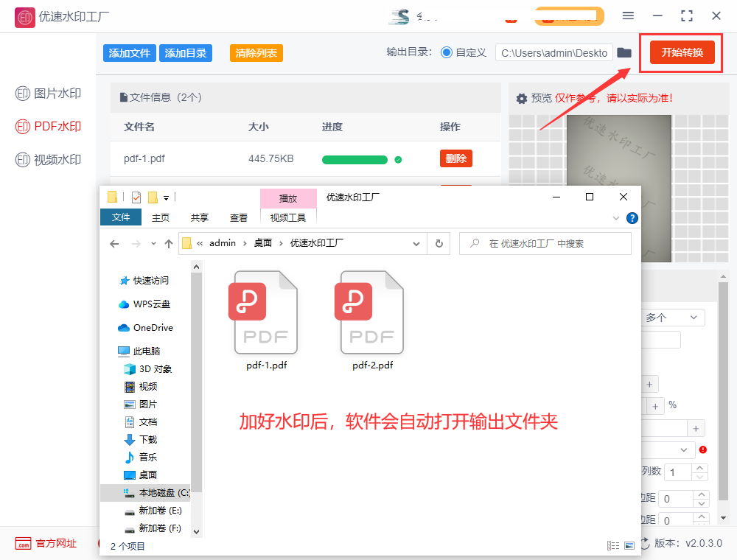Go back in Explorer navigation
Viewport: 737px width, 560px height.
[x=114, y=243]
